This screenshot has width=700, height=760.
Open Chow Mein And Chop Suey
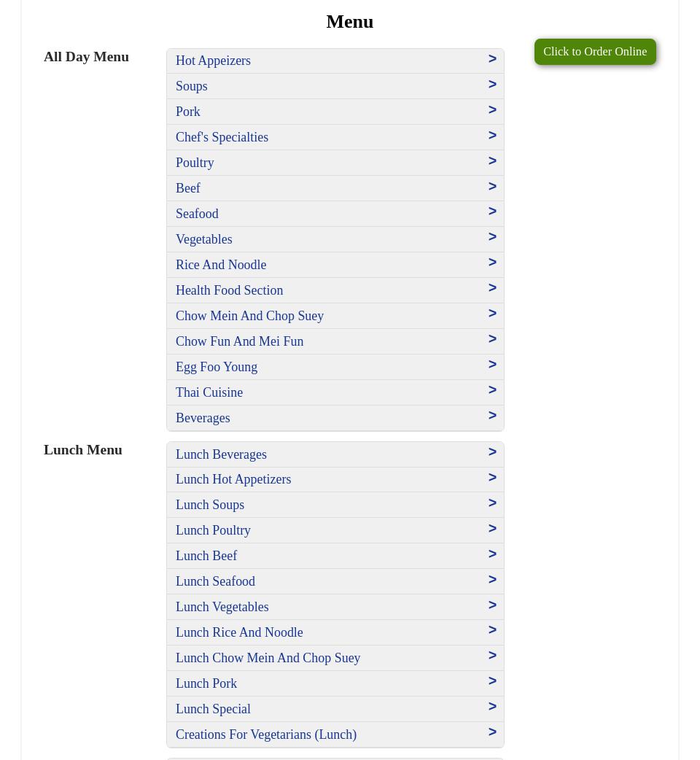[x=249, y=316]
